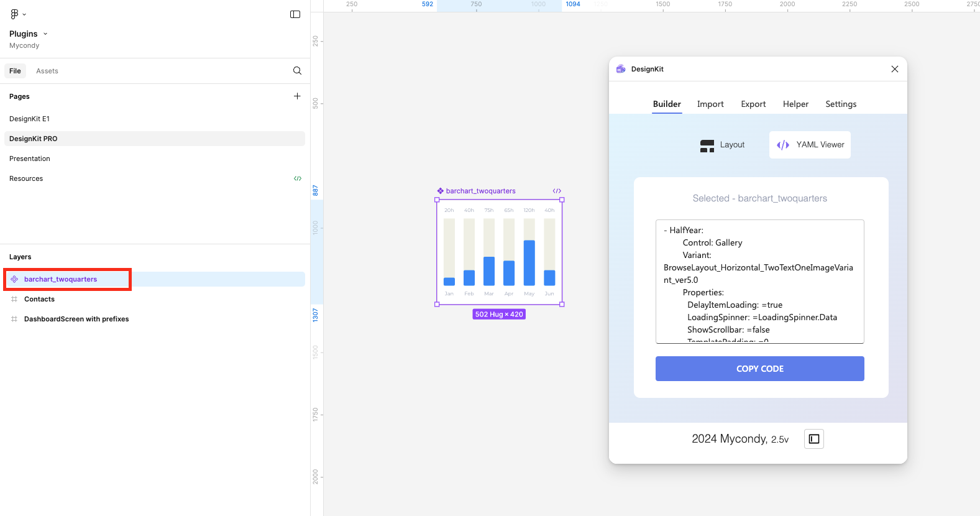Click the frame icon next to Contacts layer
This screenshot has height=516, width=980.
pyautogui.click(x=14, y=299)
